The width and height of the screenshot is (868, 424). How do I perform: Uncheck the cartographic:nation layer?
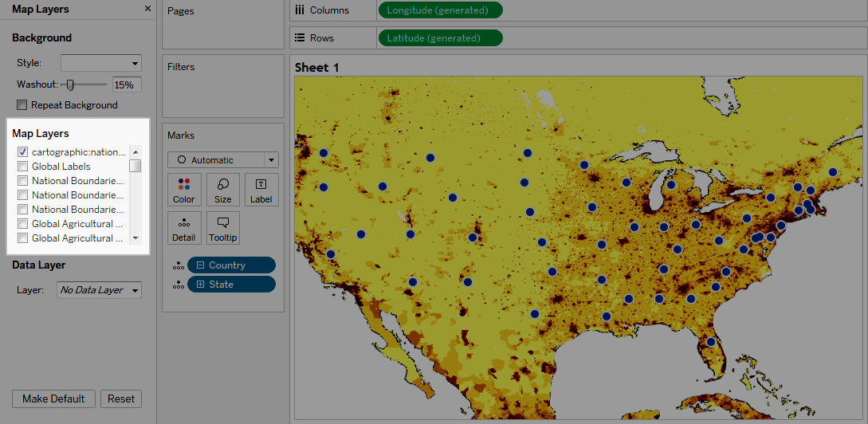[22, 152]
